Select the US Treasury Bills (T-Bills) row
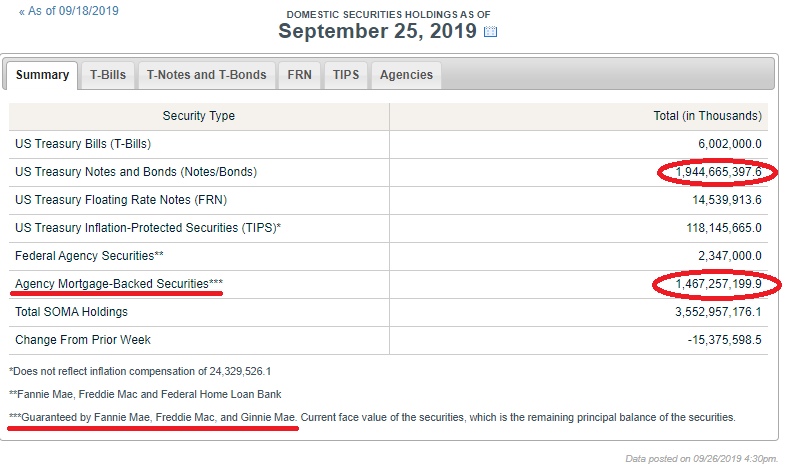785x471 pixels. pyautogui.click(x=388, y=144)
